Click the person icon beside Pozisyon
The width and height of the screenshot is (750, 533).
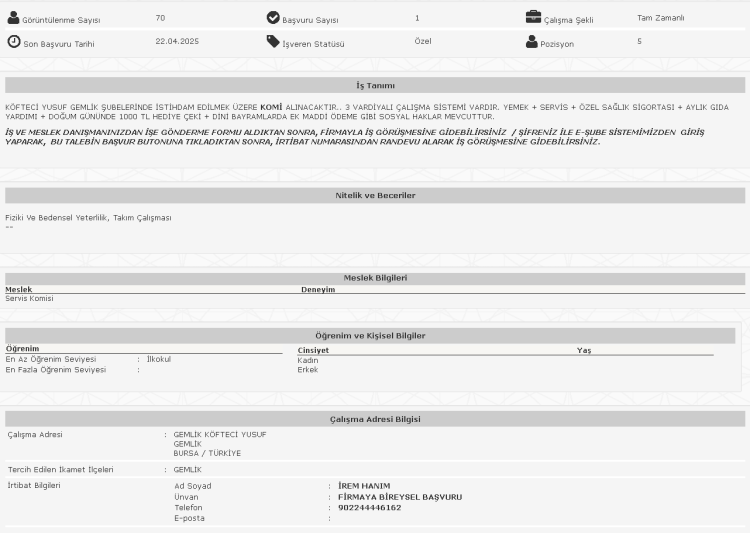click(x=532, y=42)
